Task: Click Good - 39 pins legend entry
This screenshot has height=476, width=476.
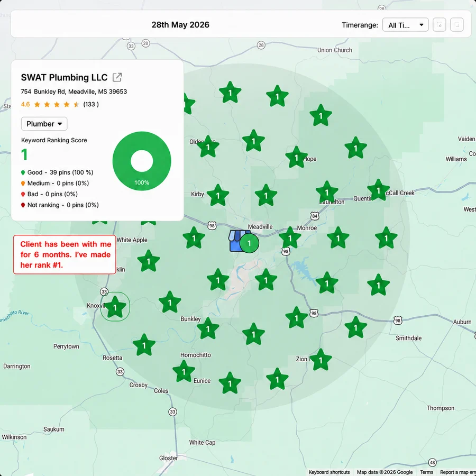Action: (x=57, y=172)
